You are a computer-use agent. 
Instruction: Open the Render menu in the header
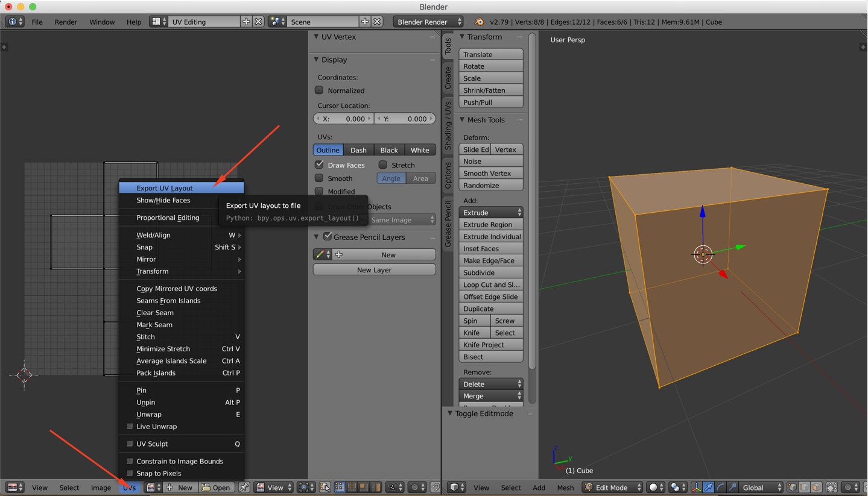click(x=66, y=22)
